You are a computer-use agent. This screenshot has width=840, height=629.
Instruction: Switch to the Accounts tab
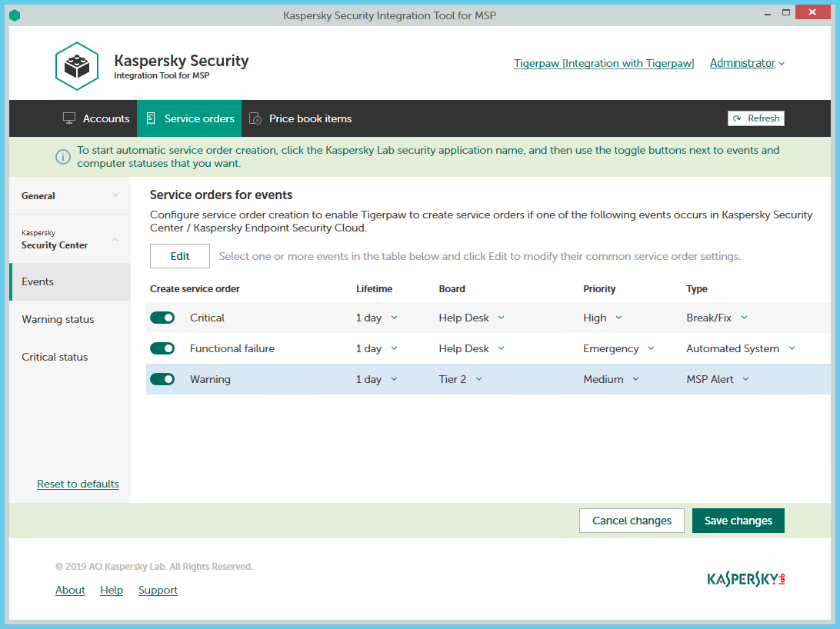pos(96,118)
